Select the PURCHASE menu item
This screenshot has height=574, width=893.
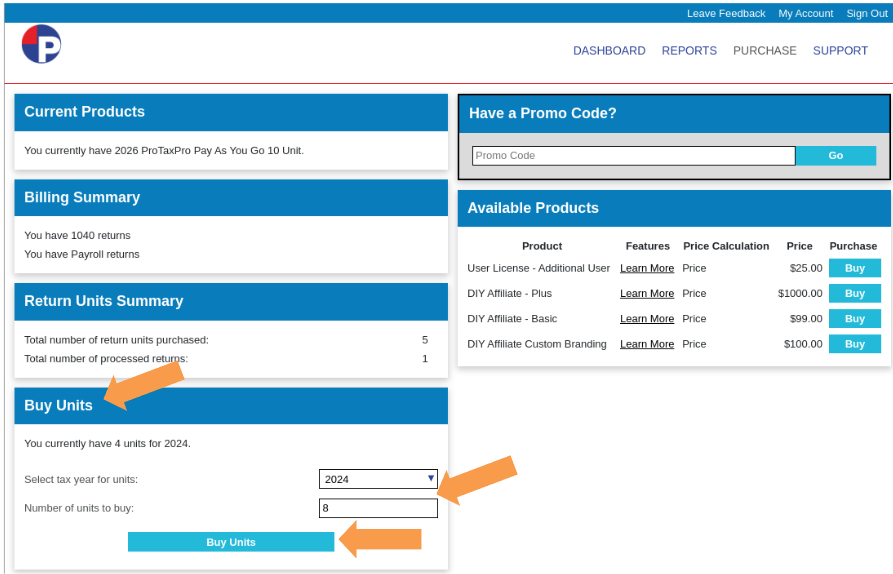pyautogui.click(x=764, y=51)
